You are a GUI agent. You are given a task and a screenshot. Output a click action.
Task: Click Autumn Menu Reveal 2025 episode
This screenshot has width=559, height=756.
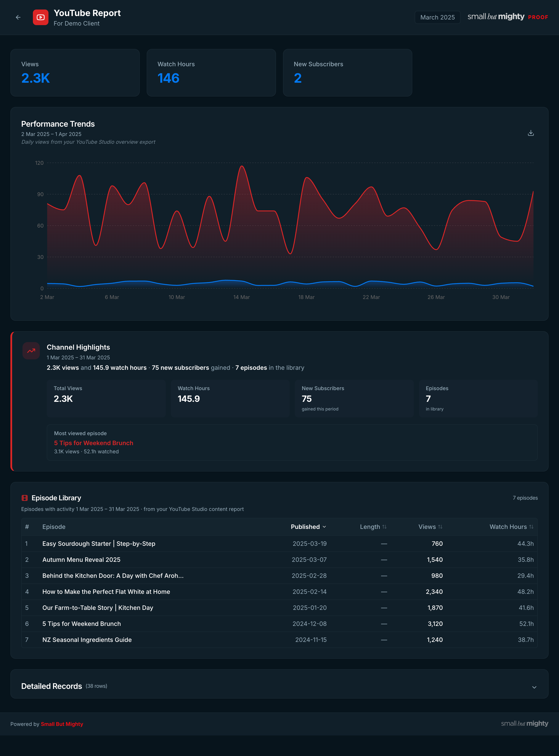coord(81,560)
